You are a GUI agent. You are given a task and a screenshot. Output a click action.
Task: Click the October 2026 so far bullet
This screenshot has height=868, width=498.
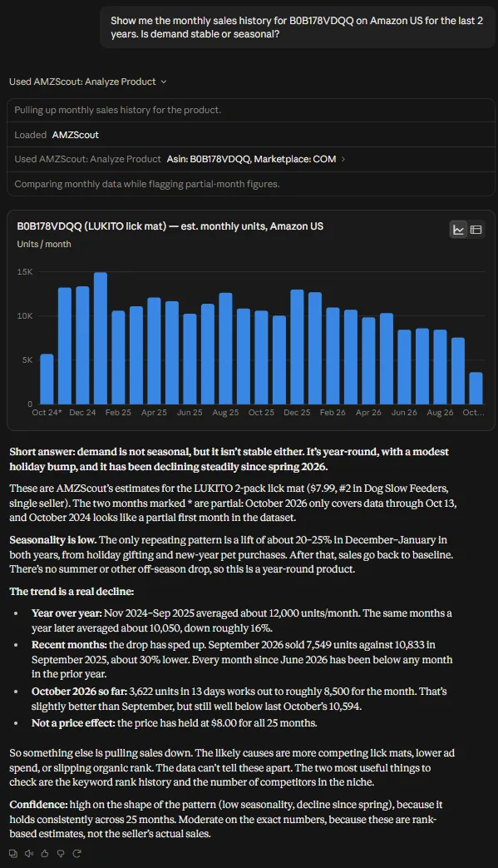[x=239, y=698]
